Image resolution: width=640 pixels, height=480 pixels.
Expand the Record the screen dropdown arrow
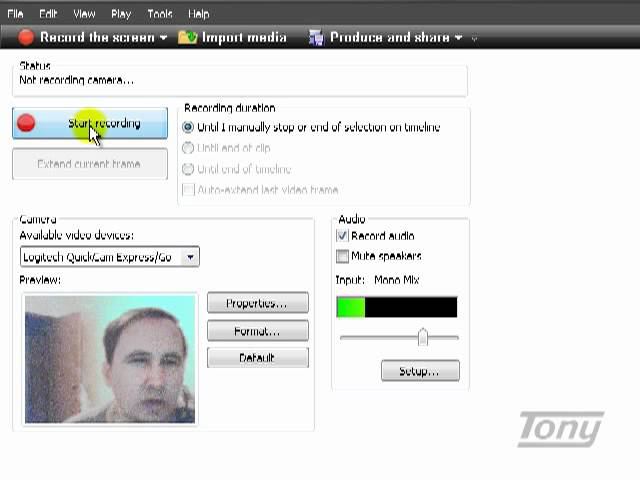[x=164, y=38]
